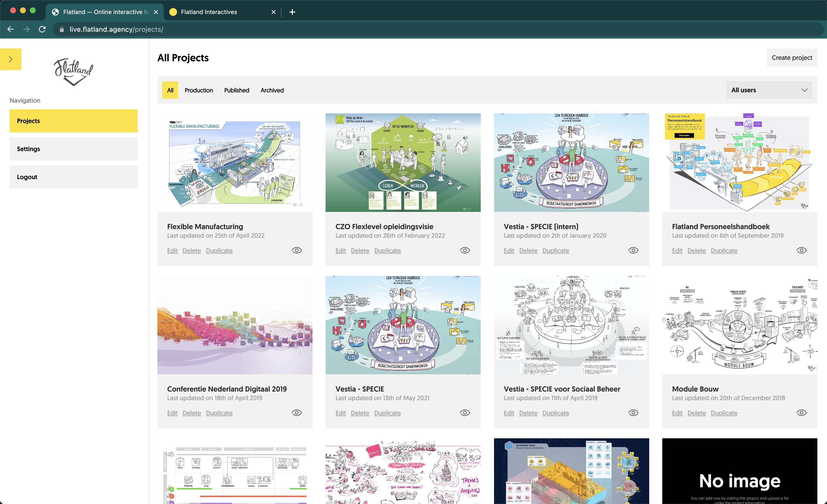827x504 pixels.
Task: Reload the page with the refresh icon
Action: pyautogui.click(x=42, y=29)
